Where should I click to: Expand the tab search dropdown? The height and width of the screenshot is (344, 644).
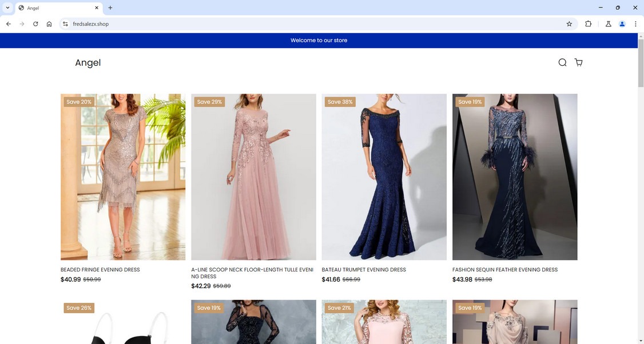tap(7, 8)
